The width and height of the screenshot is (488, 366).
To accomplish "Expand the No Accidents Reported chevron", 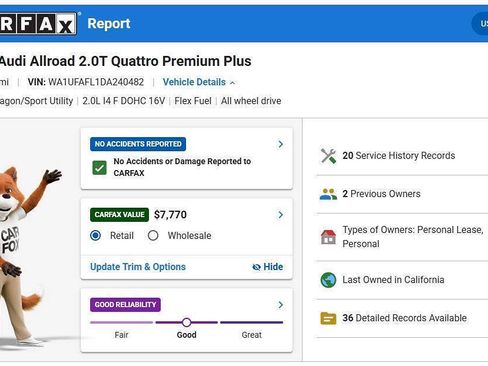I will point(281,144).
